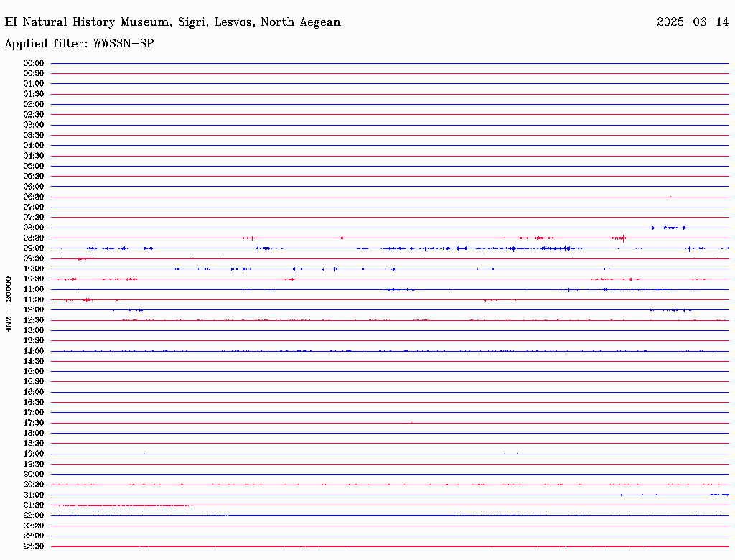Select the 06:30 time label

pyautogui.click(x=34, y=197)
